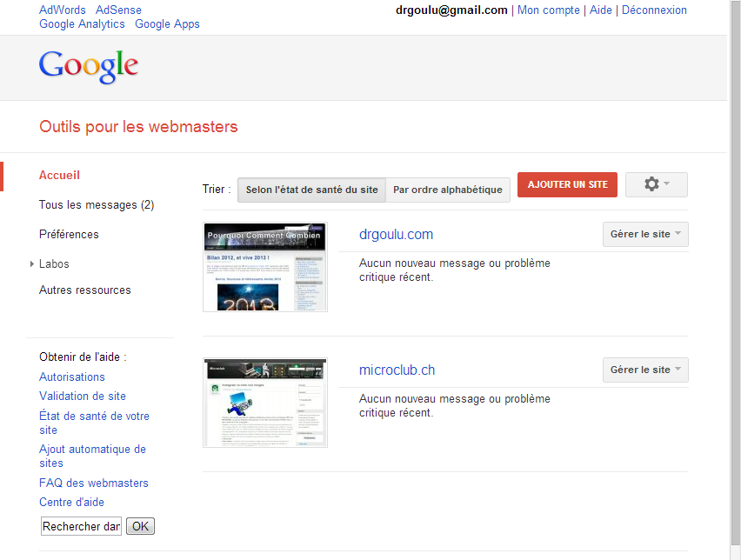Open FAQ des webmasters link

[x=94, y=483]
